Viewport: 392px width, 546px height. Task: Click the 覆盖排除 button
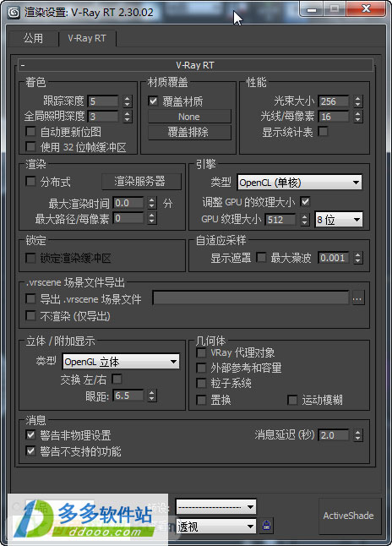[189, 133]
